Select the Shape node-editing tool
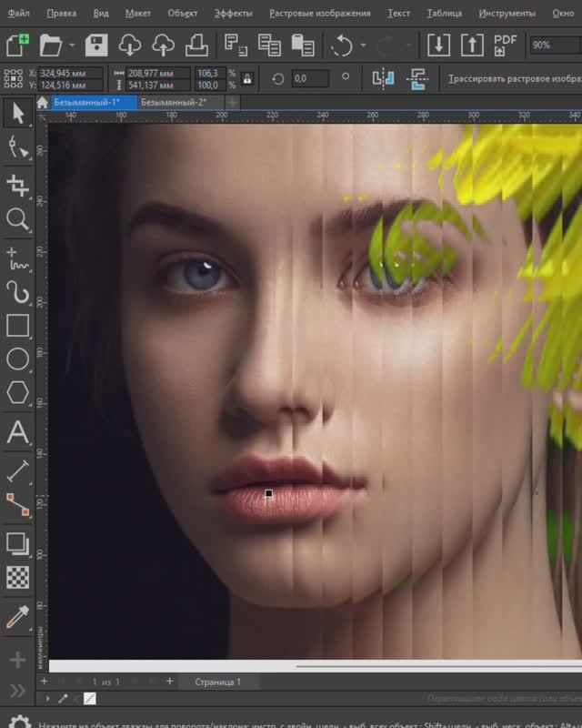The height and width of the screenshot is (728, 582). tap(17, 147)
